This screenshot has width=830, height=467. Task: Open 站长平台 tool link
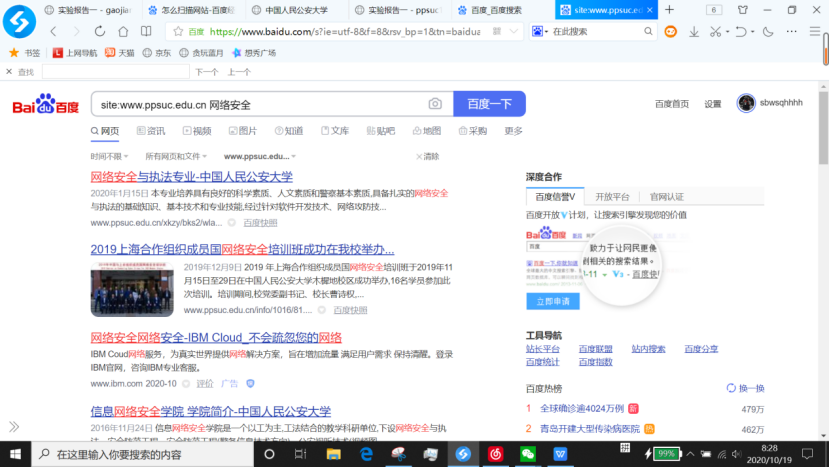(x=543, y=349)
